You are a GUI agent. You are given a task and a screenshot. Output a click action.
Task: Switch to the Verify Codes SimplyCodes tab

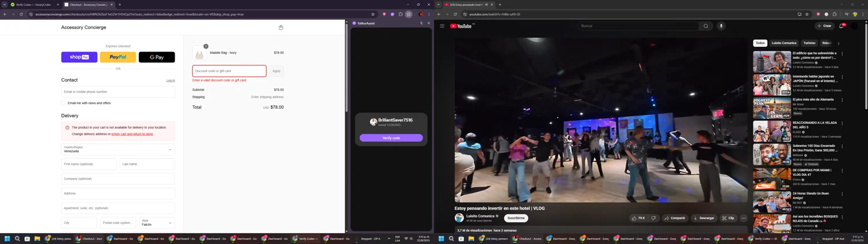pos(35,5)
